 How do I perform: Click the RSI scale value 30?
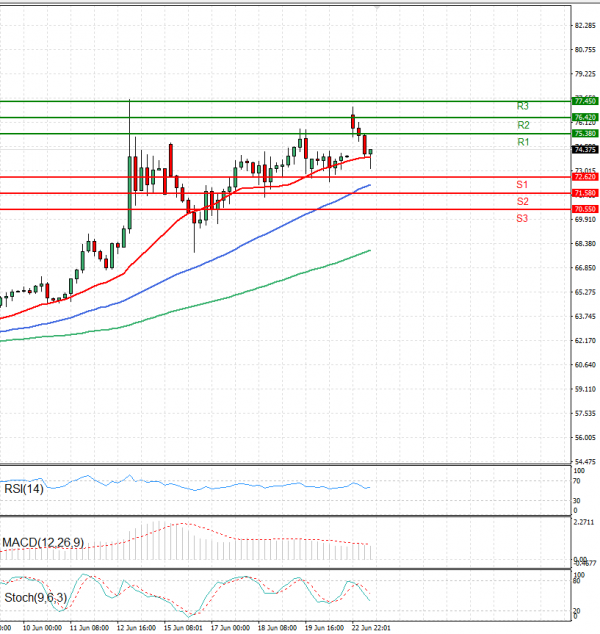(577, 501)
